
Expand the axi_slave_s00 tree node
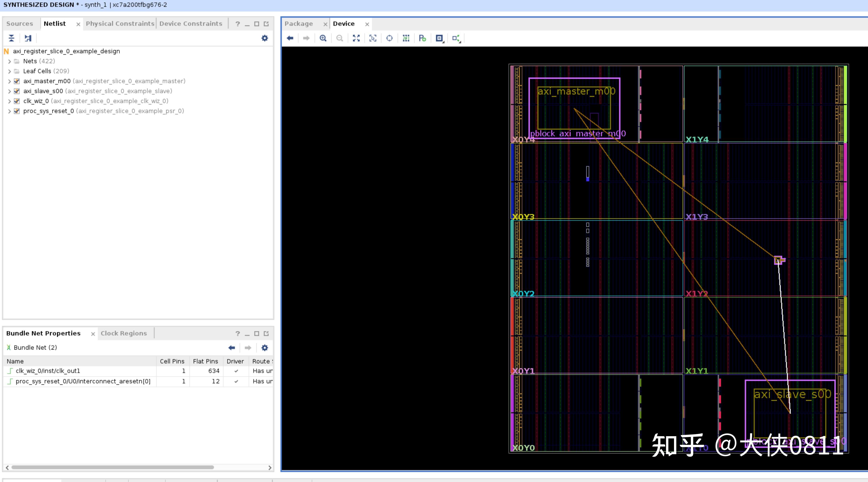[x=9, y=91]
